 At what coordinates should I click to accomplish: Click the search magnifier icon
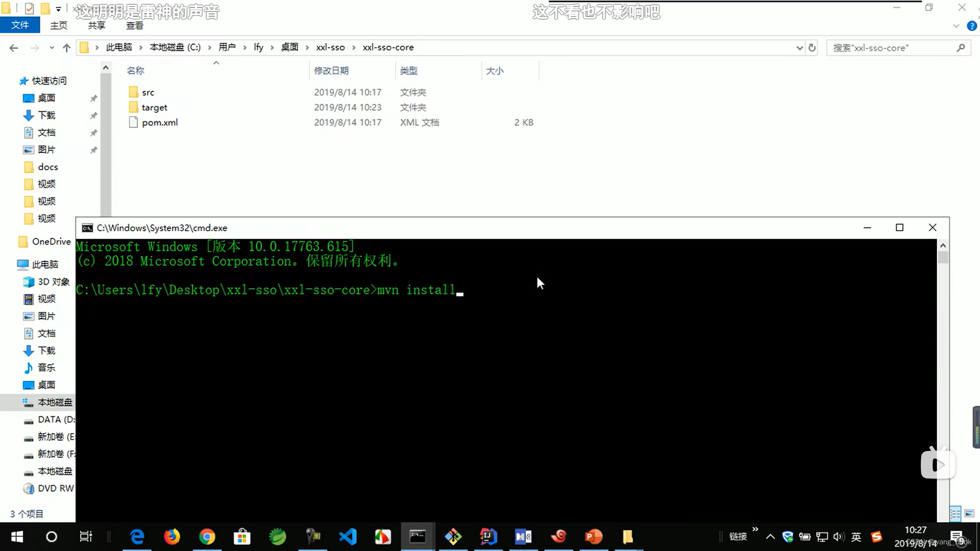click(961, 47)
